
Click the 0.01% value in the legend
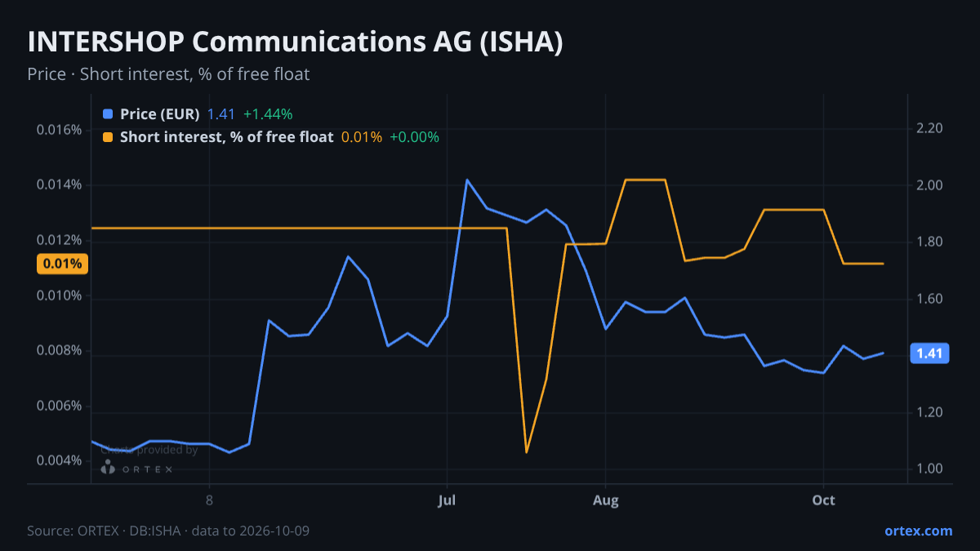tap(362, 137)
